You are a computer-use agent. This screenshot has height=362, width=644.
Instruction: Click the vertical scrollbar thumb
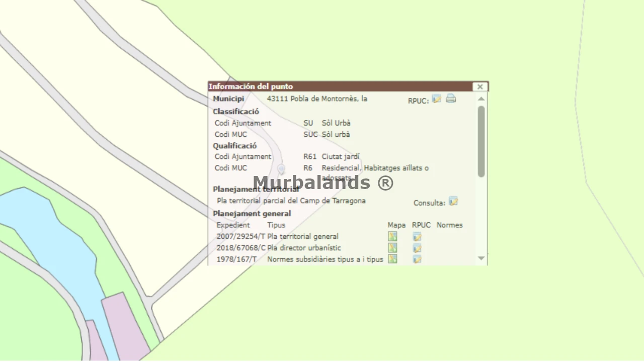pos(481,141)
